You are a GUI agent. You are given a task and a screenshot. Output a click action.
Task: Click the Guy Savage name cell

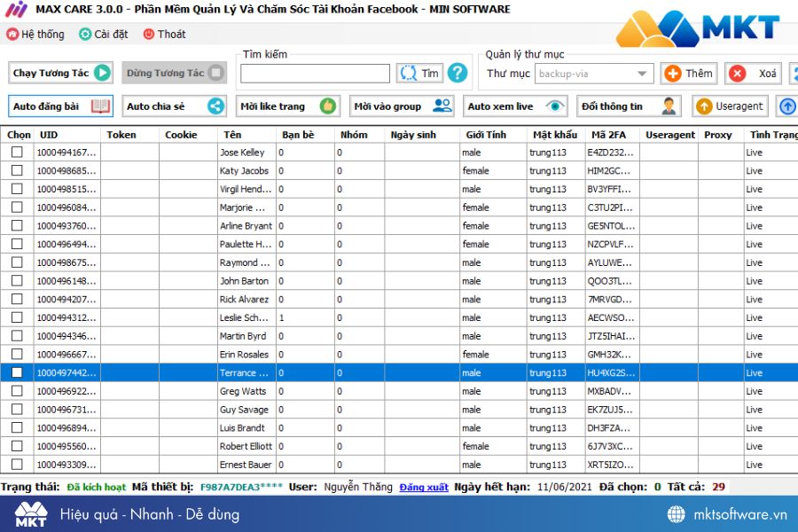coord(246,410)
